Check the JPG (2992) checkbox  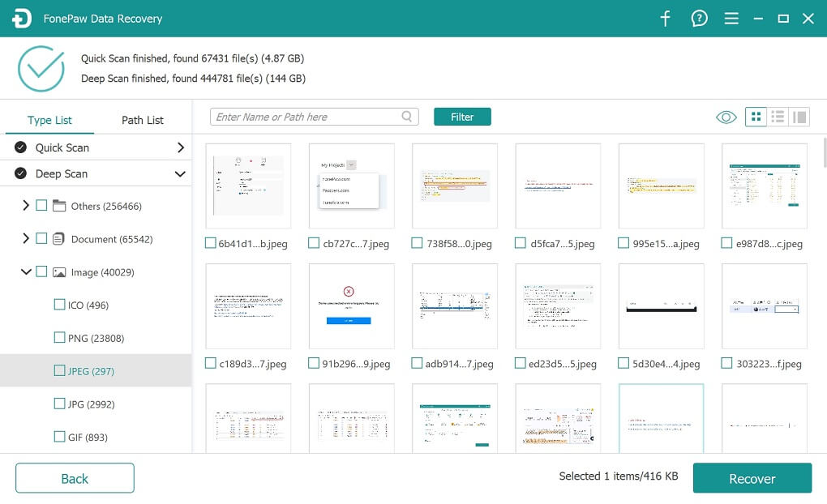[60, 404]
